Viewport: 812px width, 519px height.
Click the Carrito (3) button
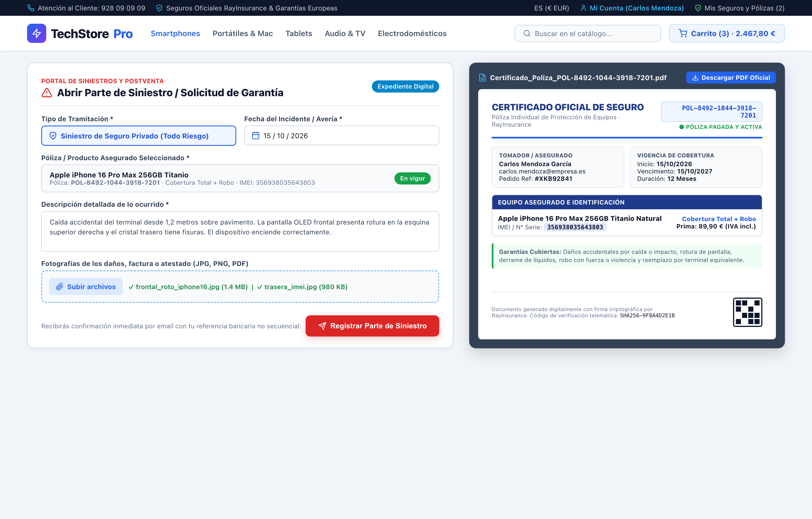tap(727, 33)
